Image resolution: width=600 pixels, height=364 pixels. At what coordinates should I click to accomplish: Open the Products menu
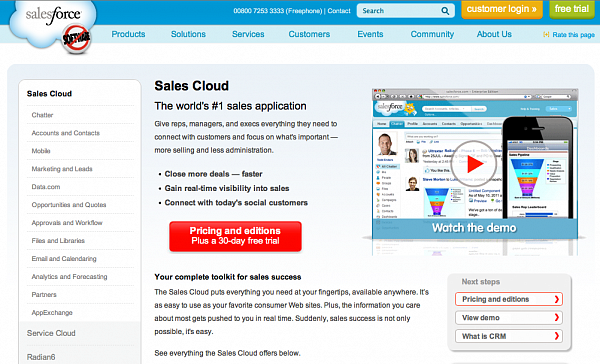[128, 34]
